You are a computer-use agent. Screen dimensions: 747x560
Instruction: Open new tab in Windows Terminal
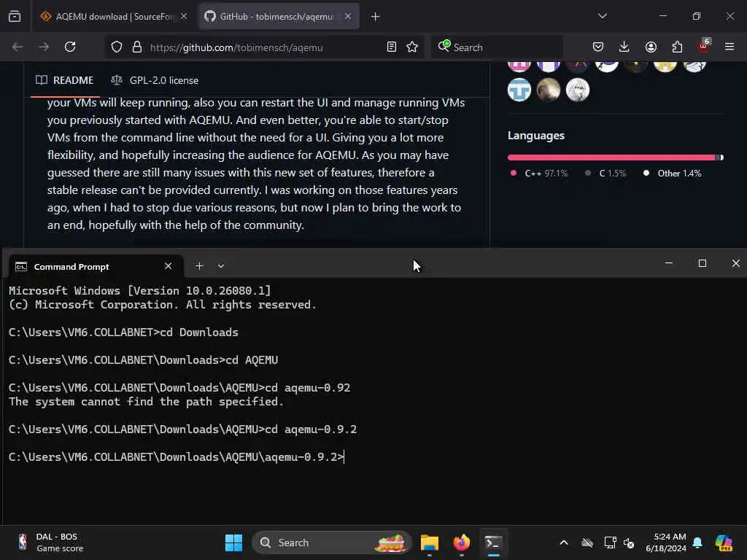click(200, 266)
